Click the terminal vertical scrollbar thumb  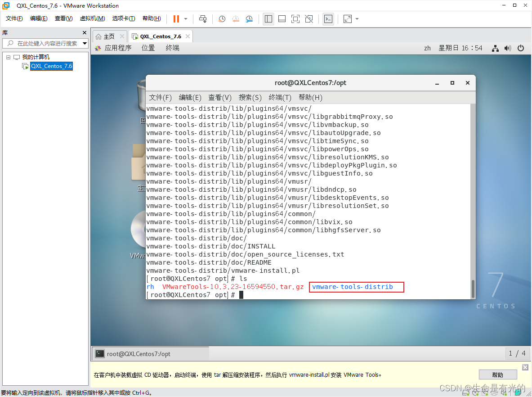(x=473, y=289)
